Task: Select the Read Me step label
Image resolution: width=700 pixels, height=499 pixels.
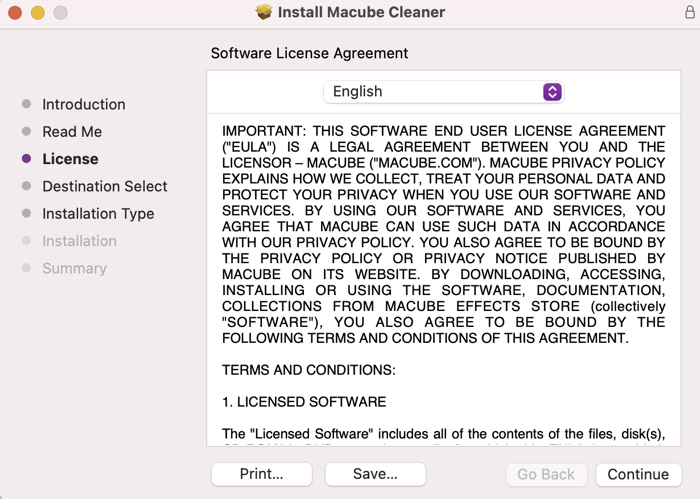Action: (x=72, y=132)
